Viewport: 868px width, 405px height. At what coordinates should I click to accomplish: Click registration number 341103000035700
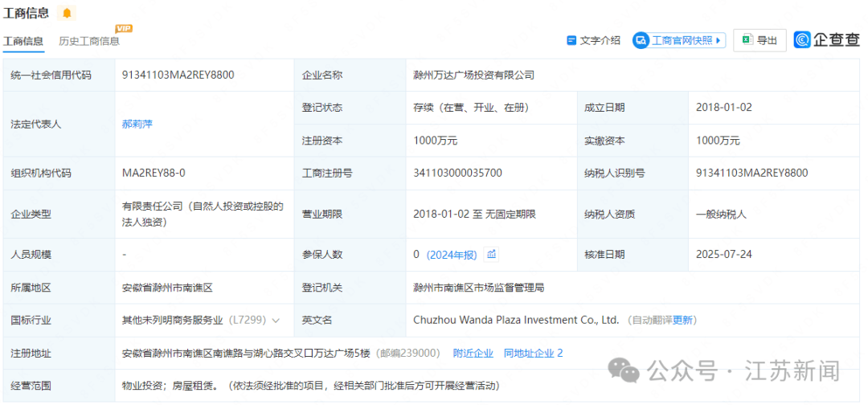[458, 174]
